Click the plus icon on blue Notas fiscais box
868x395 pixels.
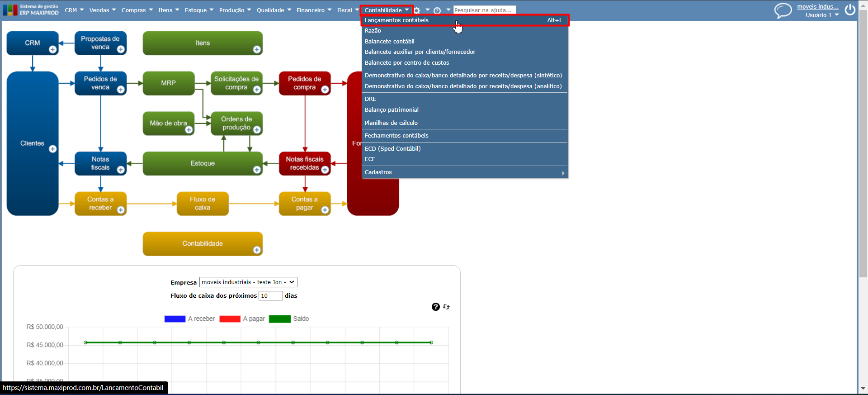121,170
